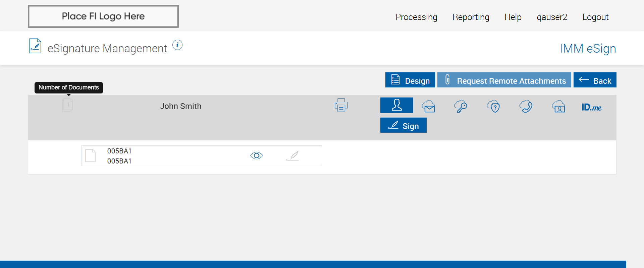Choose the remote email cloud icon
This screenshot has width=644, height=268.
tap(429, 107)
